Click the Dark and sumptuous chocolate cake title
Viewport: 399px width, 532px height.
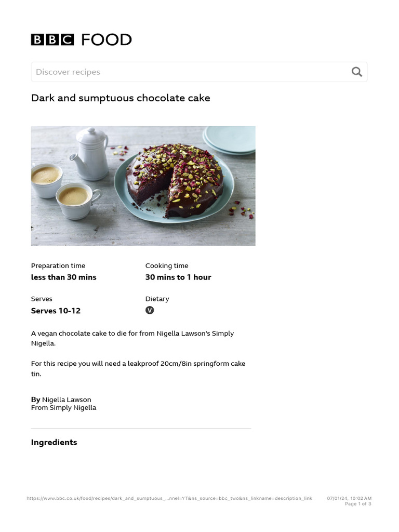[x=121, y=98]
